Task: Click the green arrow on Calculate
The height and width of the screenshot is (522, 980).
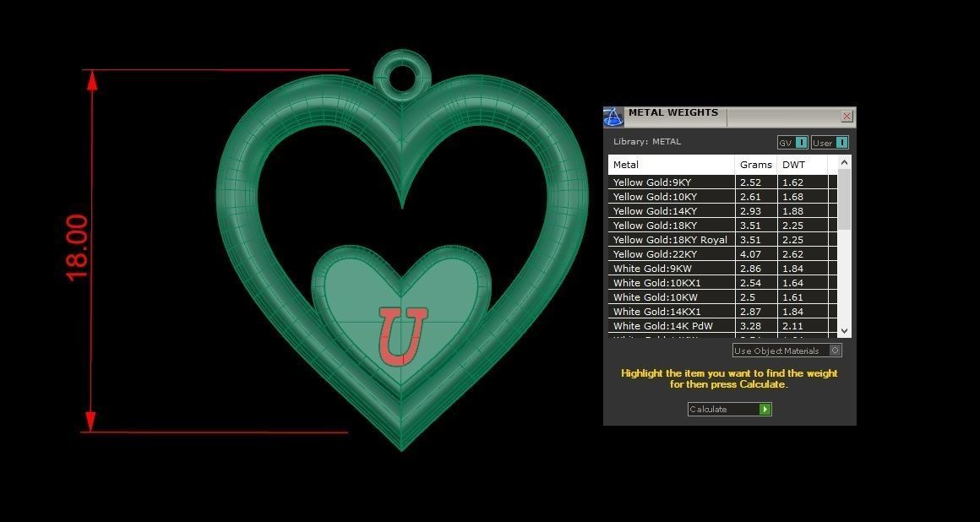Action: point(765,409)
